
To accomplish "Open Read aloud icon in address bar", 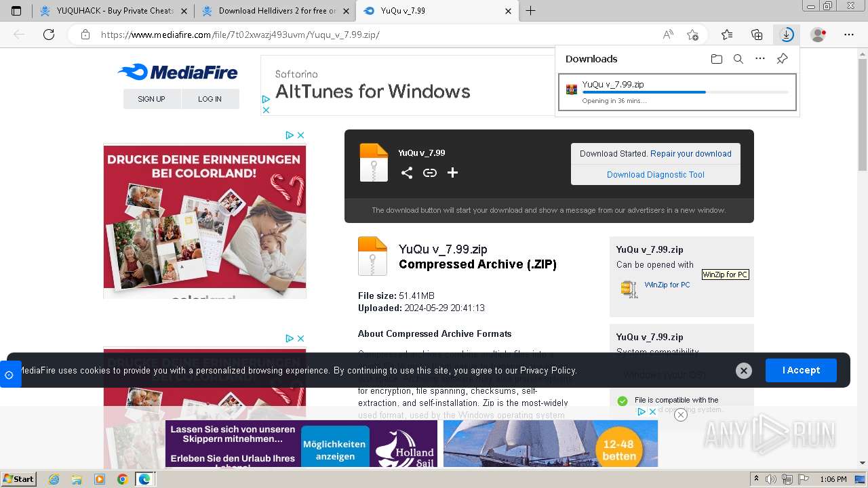I will pos(668,35).
